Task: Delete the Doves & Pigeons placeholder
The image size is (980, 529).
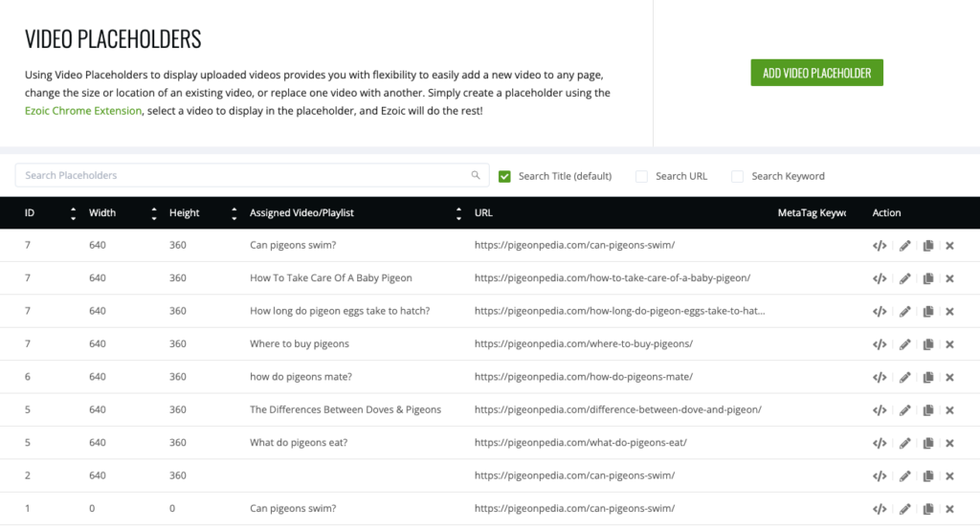Action: click(949, 410)
